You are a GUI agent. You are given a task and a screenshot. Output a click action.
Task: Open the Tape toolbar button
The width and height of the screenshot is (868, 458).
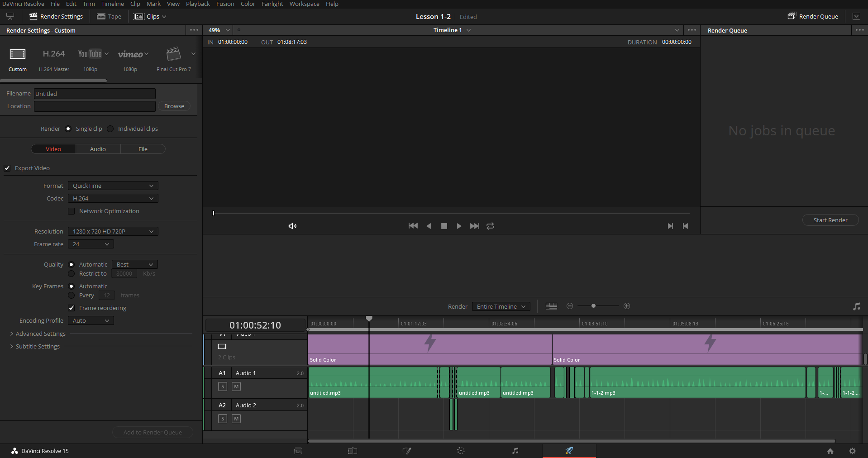(x=109, y=17)
